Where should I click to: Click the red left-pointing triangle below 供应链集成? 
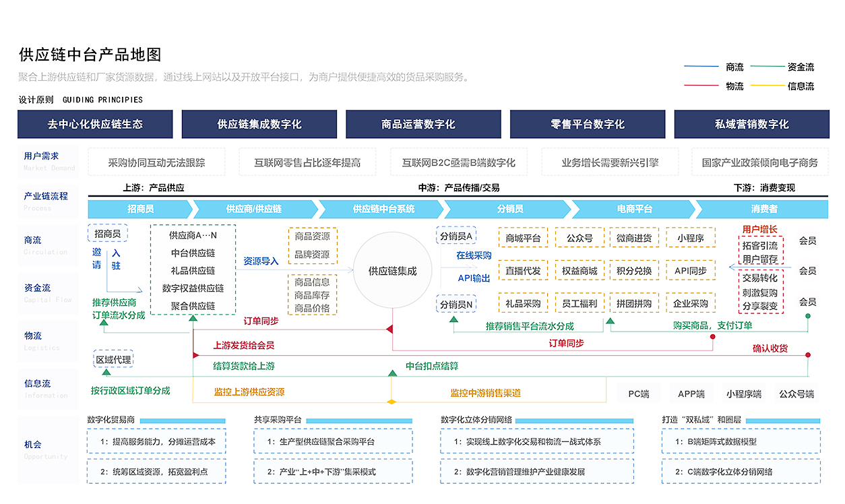pos(389,329)
